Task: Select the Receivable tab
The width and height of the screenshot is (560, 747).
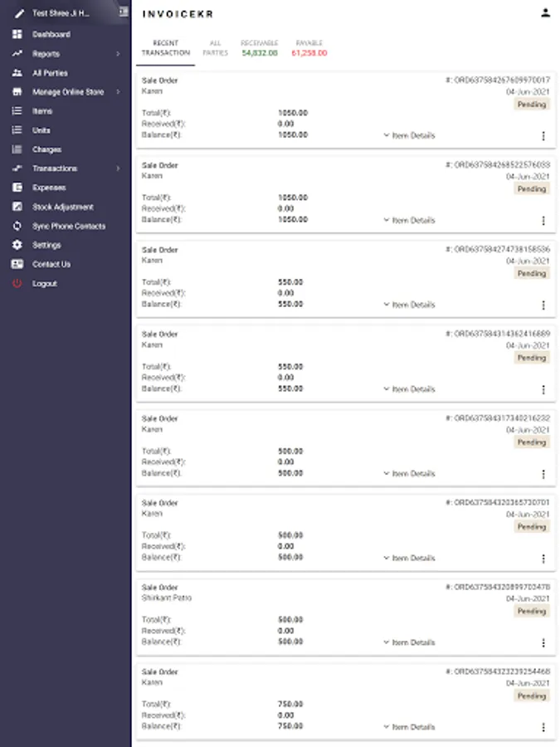Action: coord(260,48)
